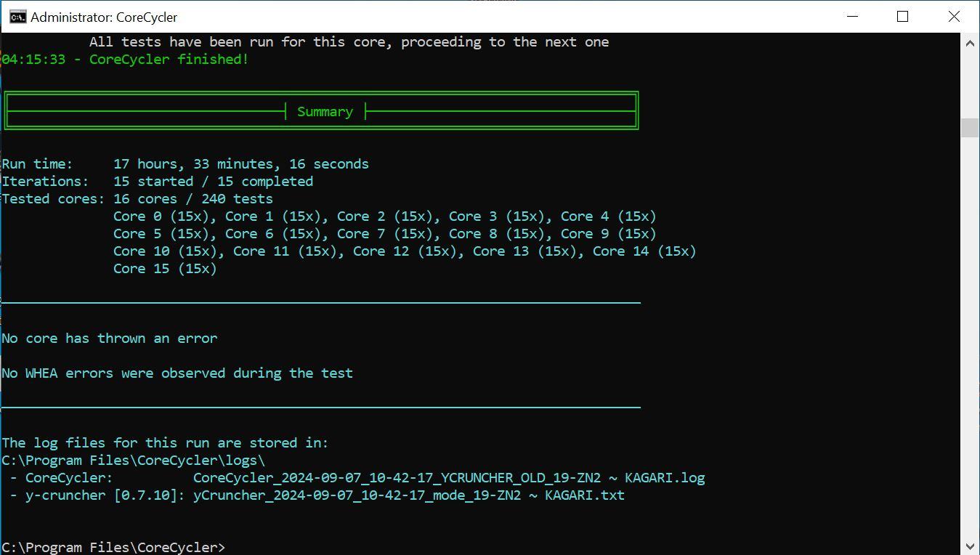Image resolution: width=980 pixels, height=555 pixels.
Task: Click 'Core 4 (15x)' entry
Action: coord(609,216)
